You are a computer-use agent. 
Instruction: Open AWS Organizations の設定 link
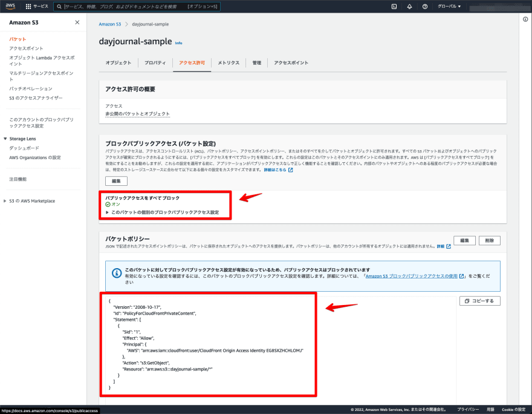point(35,157)
